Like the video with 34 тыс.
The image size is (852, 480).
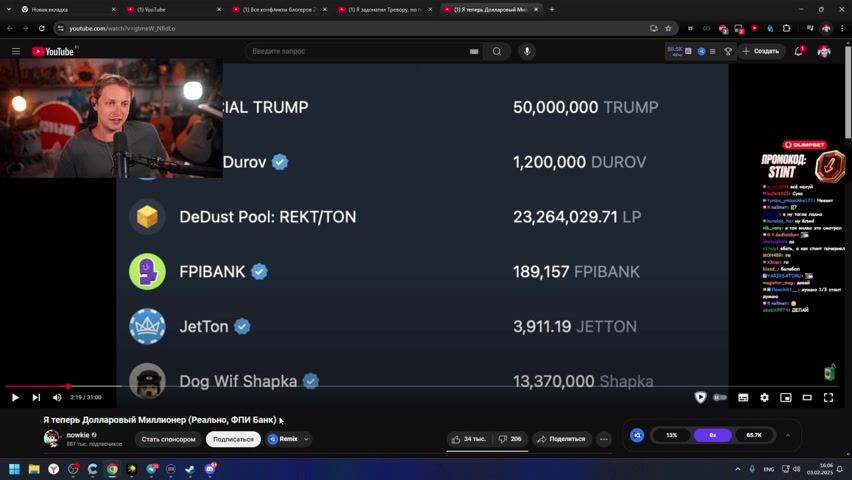[469, 439]
